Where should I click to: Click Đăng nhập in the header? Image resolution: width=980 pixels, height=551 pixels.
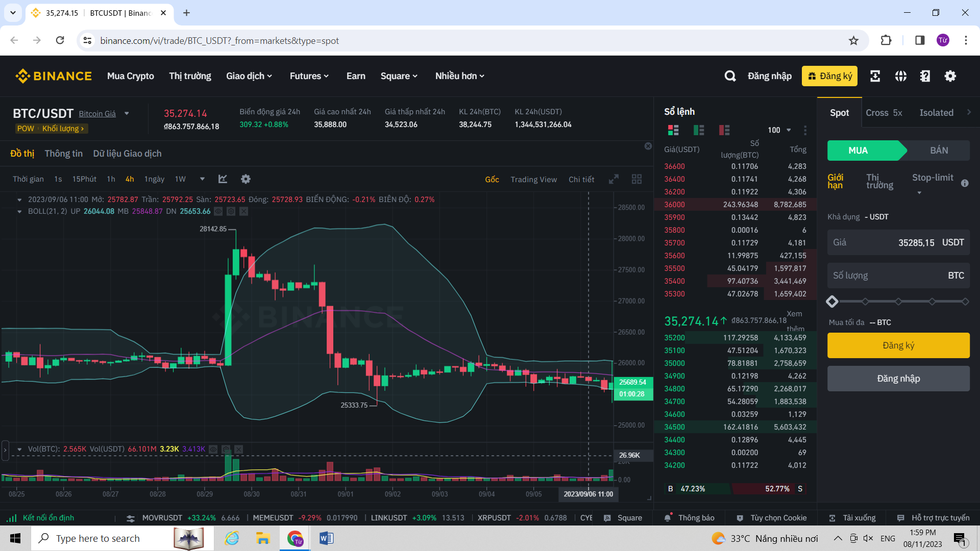click(x=770, y=76)
